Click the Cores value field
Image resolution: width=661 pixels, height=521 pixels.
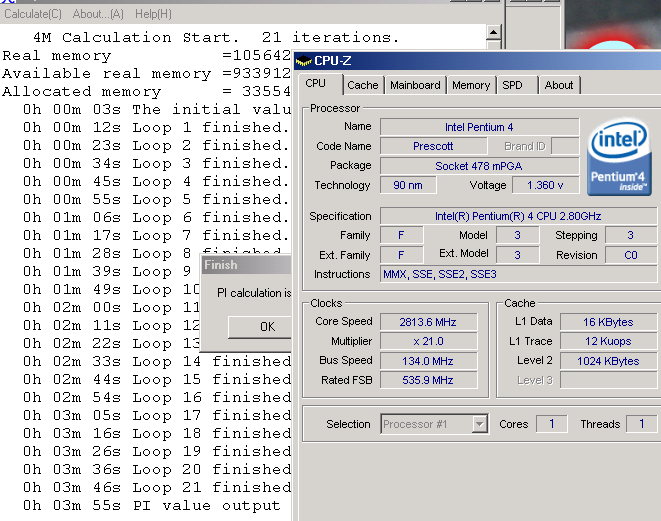551,424
